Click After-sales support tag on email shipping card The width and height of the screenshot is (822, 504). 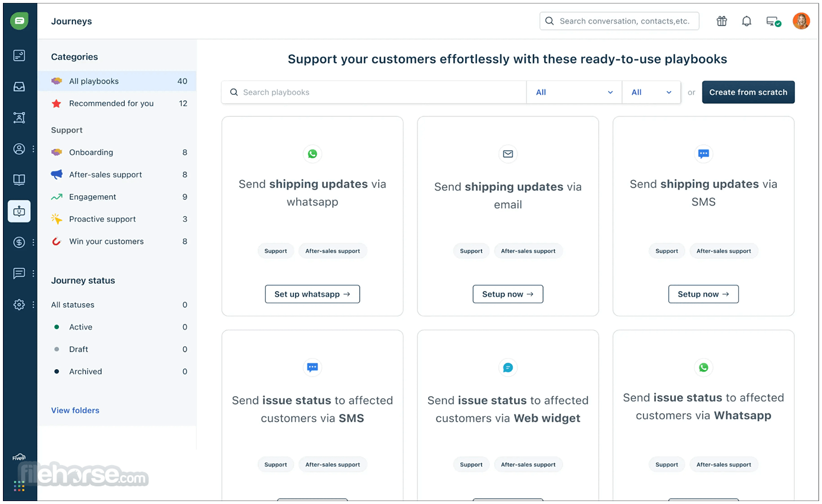click(528, 251)
